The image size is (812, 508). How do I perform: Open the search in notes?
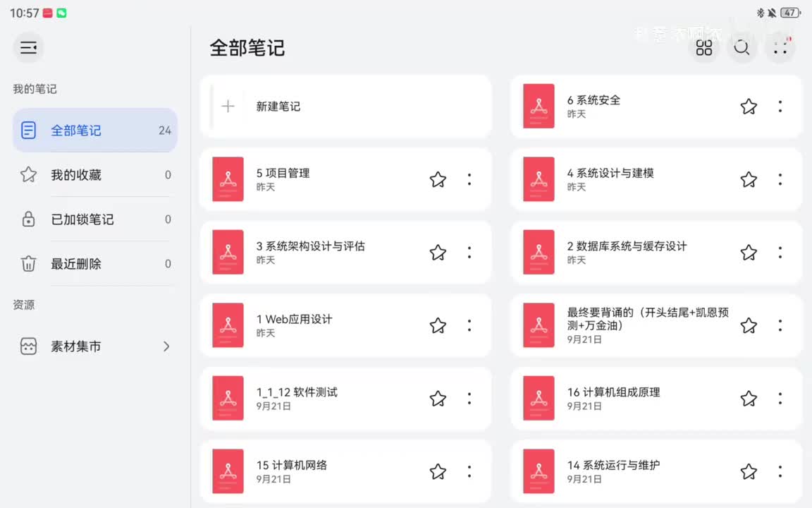[742, 48]
